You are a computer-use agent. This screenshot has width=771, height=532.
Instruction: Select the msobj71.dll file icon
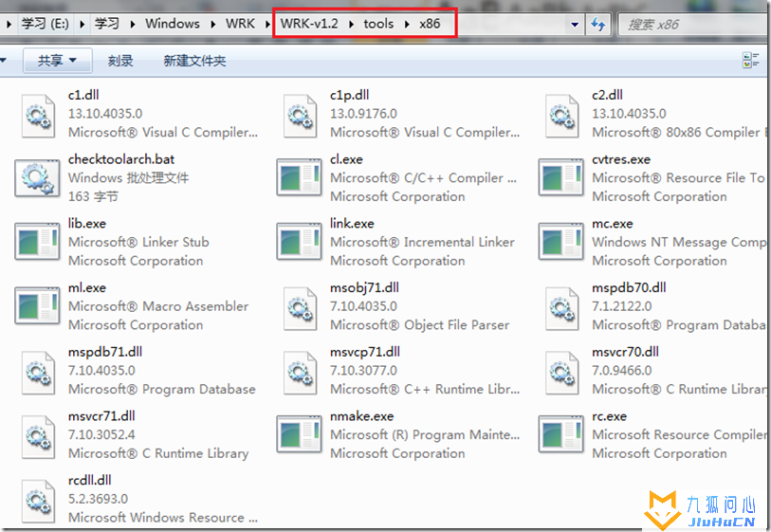pyautogui.click(x=300, y=309)
